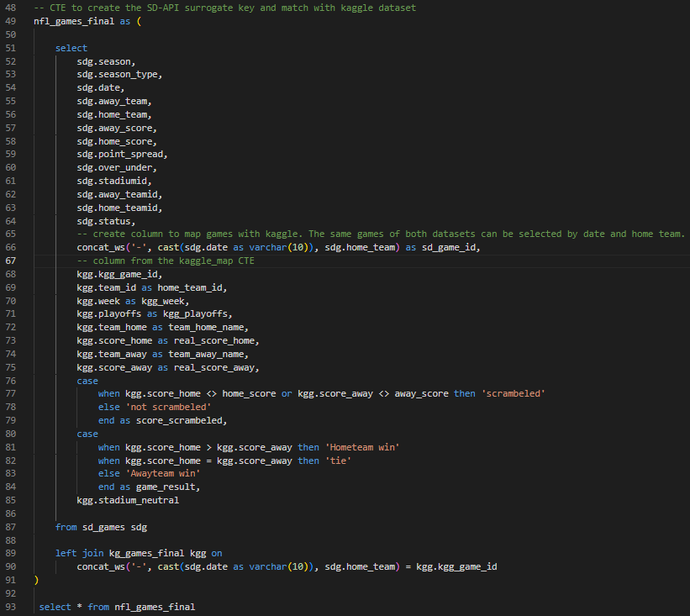Click line number 67 in the gutter

11,261
